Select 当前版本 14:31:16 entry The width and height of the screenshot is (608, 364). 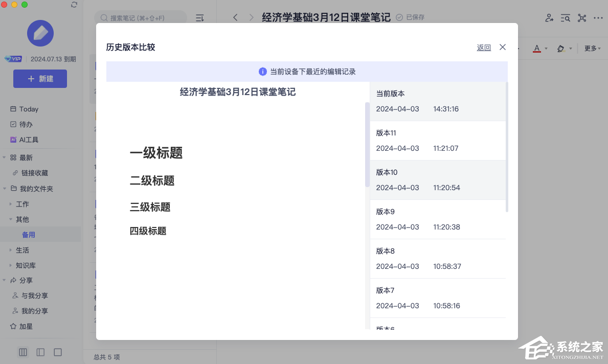point(438,101)
